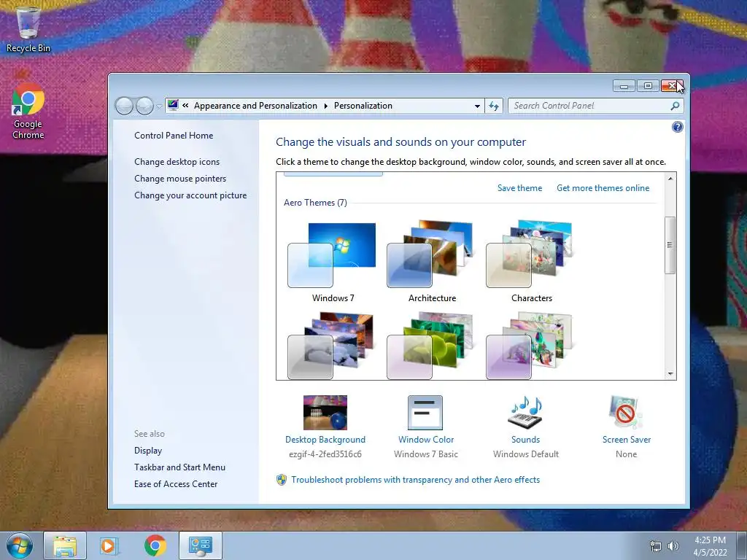Click the theme list scroll up arrow

point(670,179)
